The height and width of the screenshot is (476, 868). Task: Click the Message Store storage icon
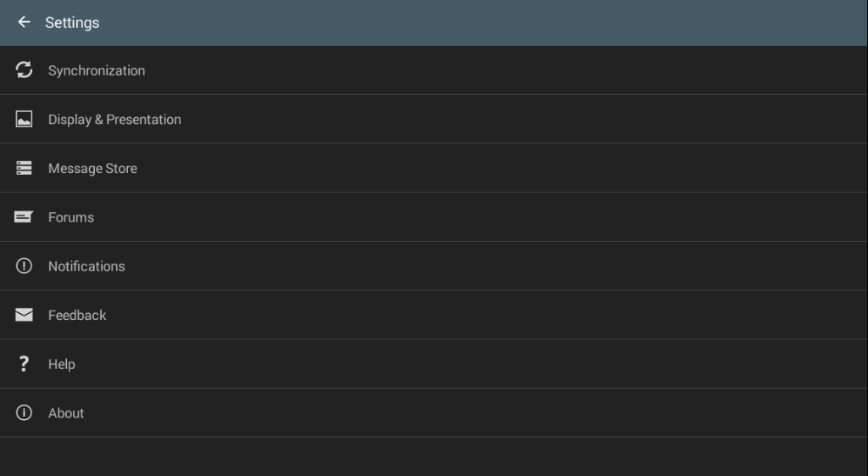point(24,168)
